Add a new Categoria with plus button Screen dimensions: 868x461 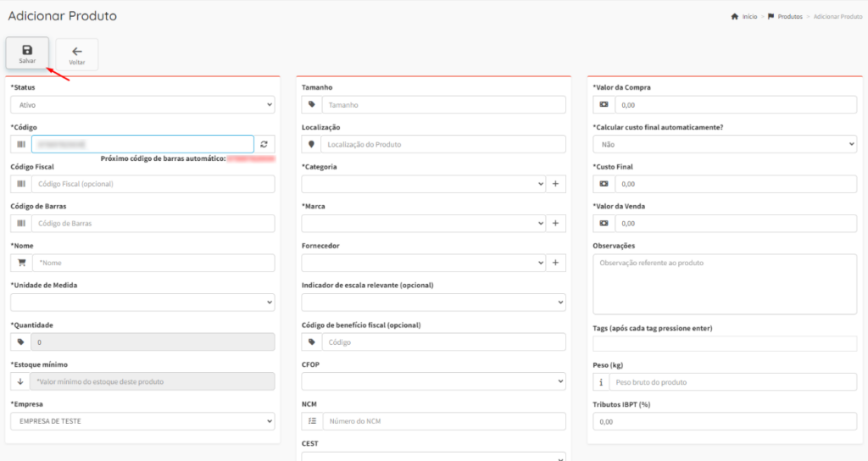[555, 184]
